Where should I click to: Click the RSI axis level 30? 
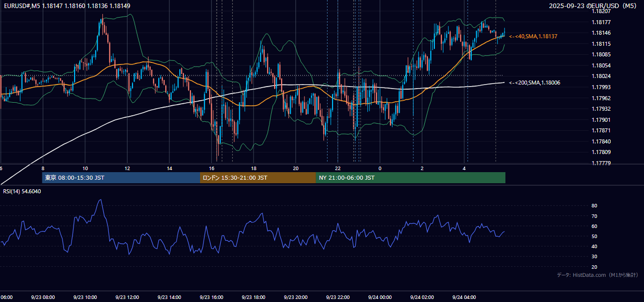(x=595, y=257)
